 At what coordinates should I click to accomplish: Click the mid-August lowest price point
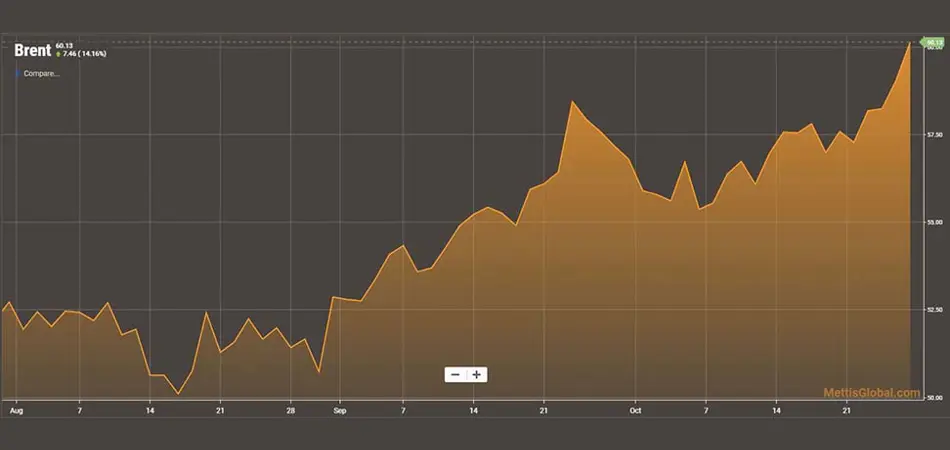click(178, 394)
